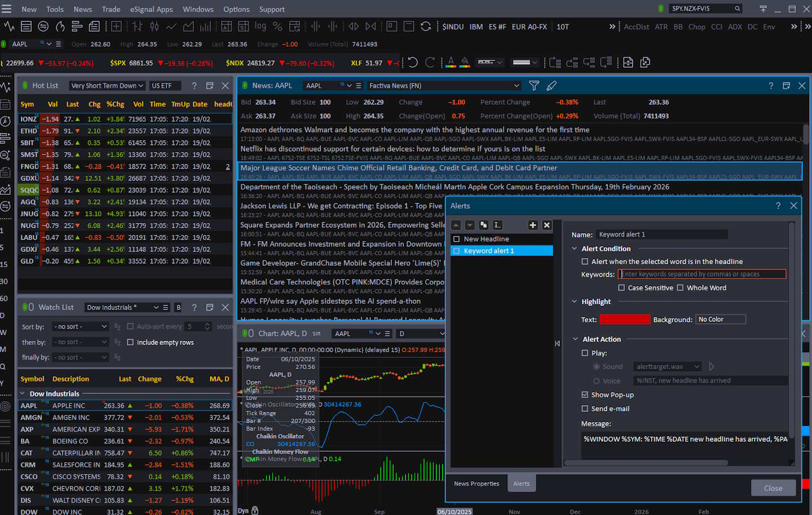Open the Windows menu

pos(198,9)
